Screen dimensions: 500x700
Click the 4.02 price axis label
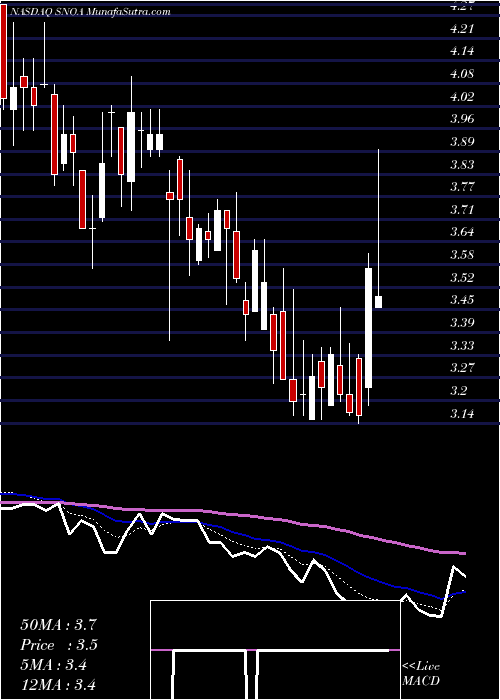pyautogui.click(x=462, y=97)
